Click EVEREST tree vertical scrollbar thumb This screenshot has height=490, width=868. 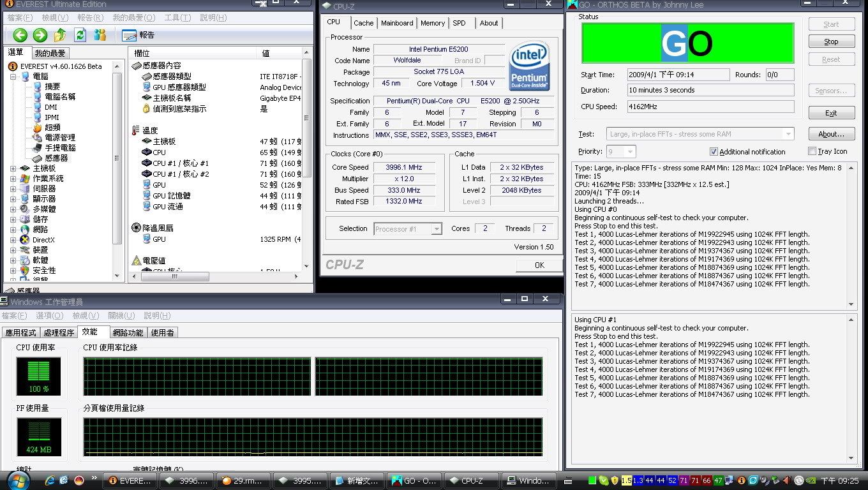point(117,158)
